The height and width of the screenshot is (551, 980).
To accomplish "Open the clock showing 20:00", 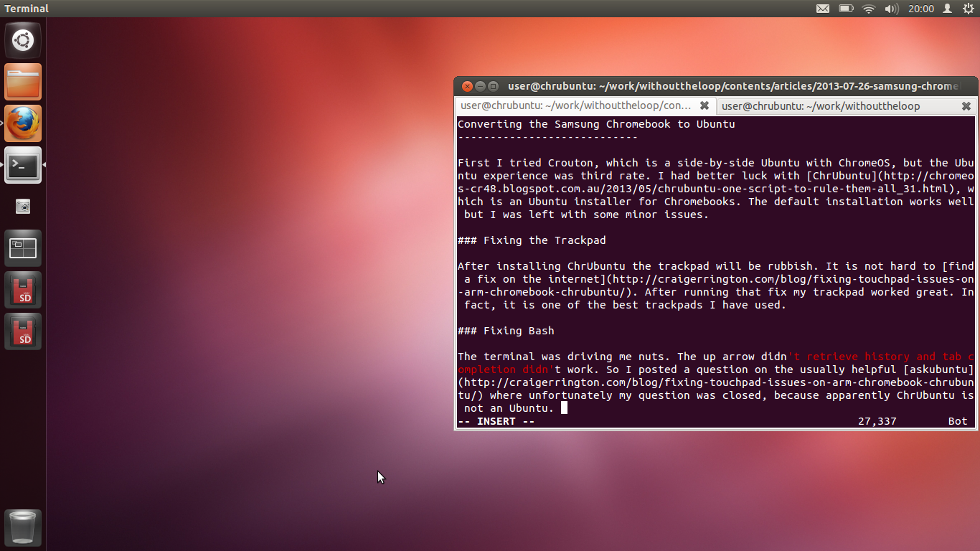I will click(x=920, y=9).
